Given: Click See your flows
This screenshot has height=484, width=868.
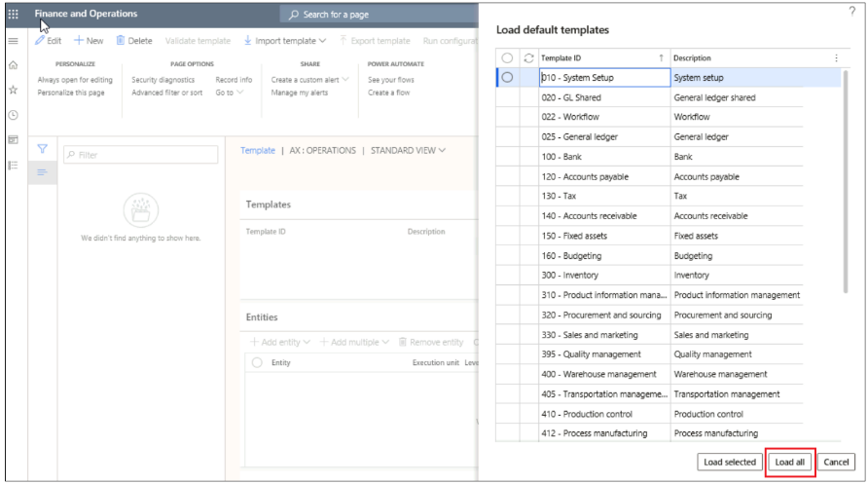Looking at the screenshot, I should pyautogui.click(x=391, y=80).
